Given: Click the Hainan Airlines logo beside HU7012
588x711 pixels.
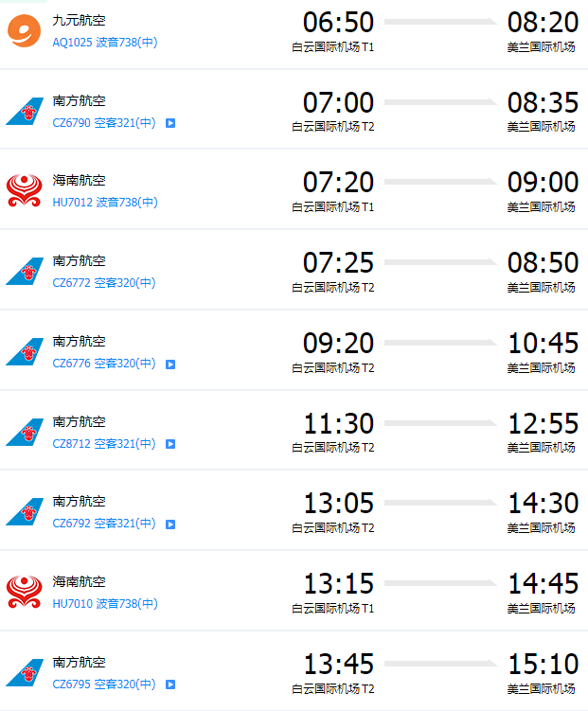Looking at the screenshot, I should pyautogui.click(x=24, y=191).
